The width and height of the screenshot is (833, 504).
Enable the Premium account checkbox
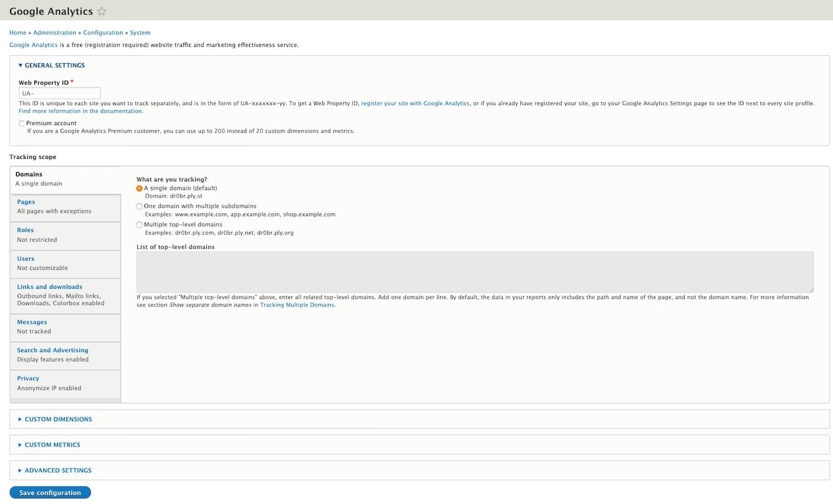pos(22,124)
